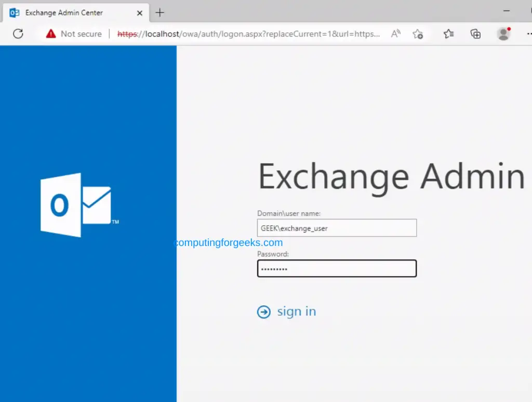Open the Collections icon in the toolbar

pyautogui.click(x=475, y=34)
